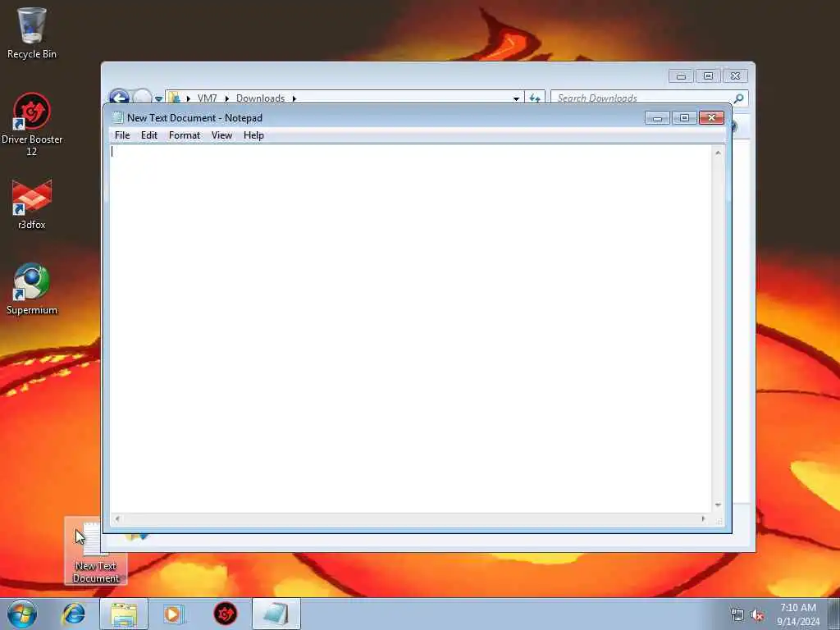The image size is (840, 630).
Task: Click the network tray icon
Action: point(737,615)
